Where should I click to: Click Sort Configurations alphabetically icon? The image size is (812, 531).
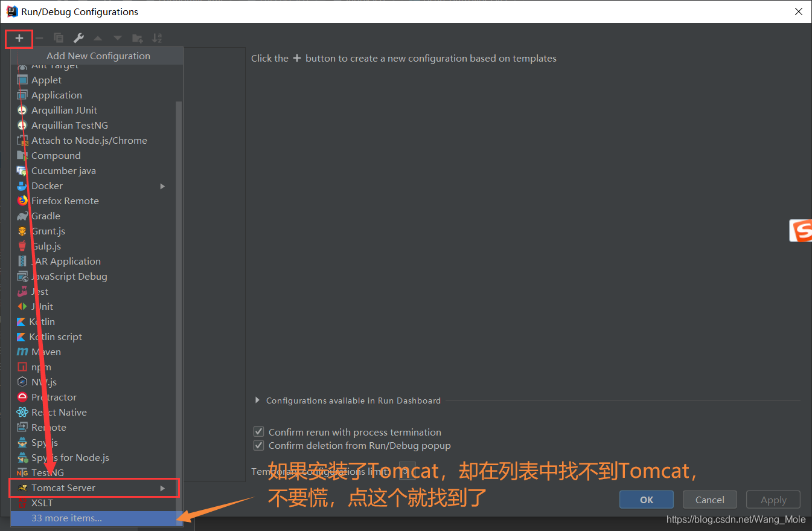pos(157,38)
